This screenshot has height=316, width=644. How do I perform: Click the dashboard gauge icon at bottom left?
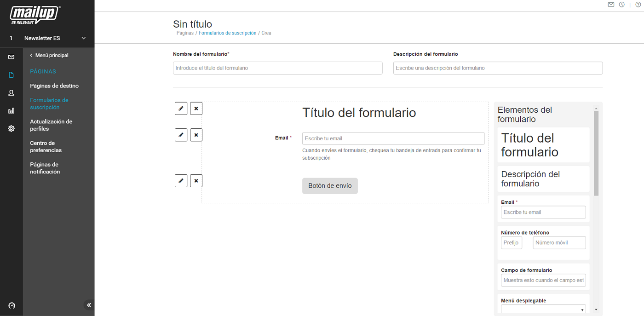coord(12,305)
